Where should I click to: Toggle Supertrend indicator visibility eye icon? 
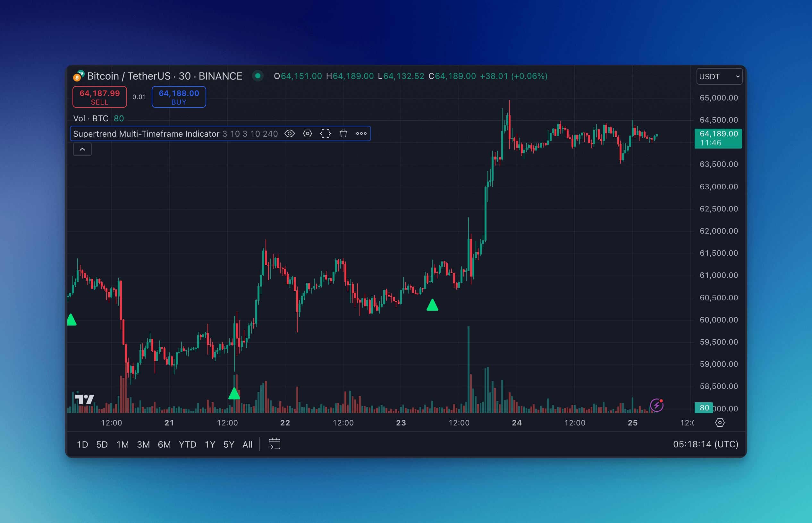(289, 134)
